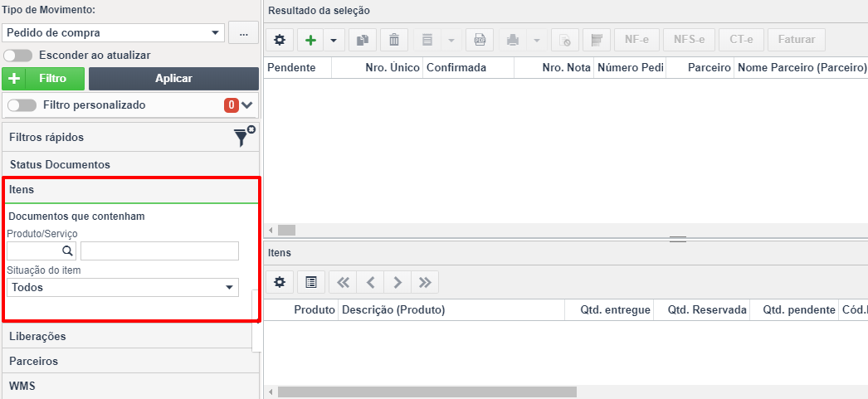Open settings gear in Resultado da seleção toolbar

(280, 40)
